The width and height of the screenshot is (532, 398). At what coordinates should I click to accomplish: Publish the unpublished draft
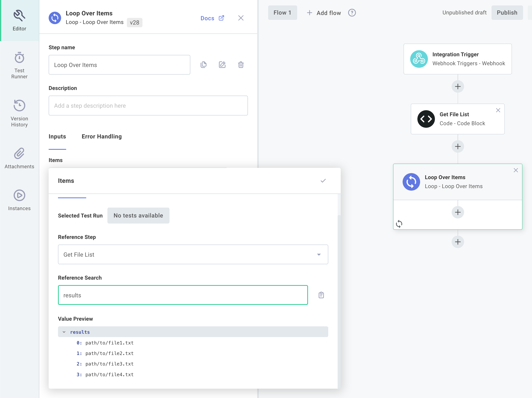(x=507, y=12)
